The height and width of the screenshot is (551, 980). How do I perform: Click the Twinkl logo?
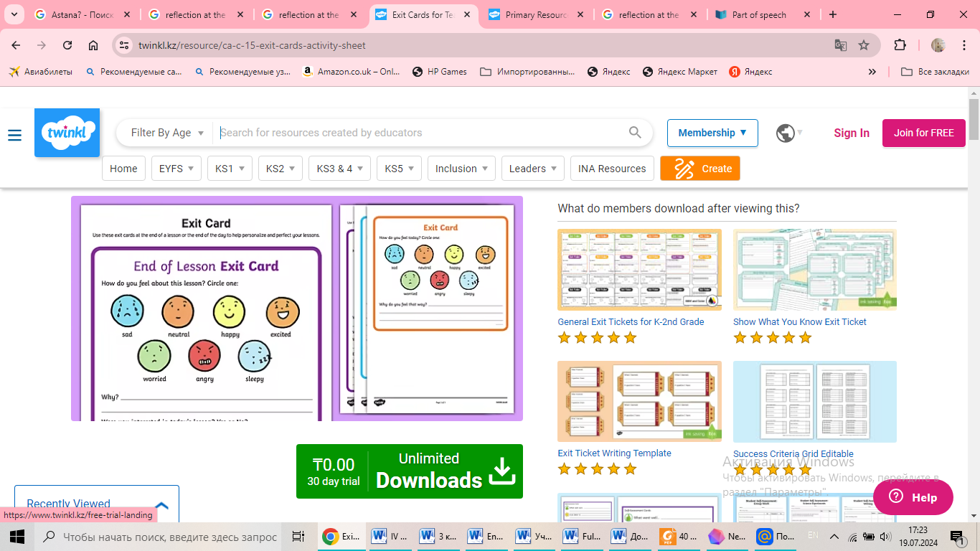(67, 133)
